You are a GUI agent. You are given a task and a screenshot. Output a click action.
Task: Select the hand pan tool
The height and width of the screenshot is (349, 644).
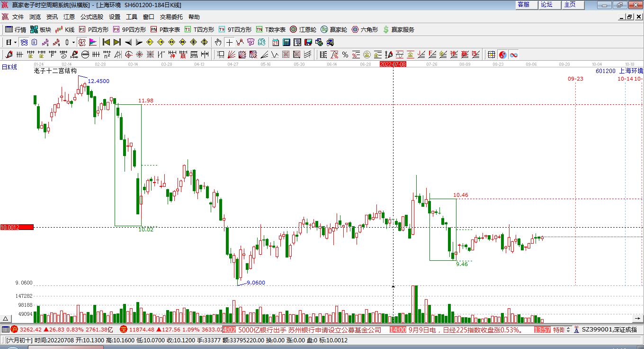218,42
